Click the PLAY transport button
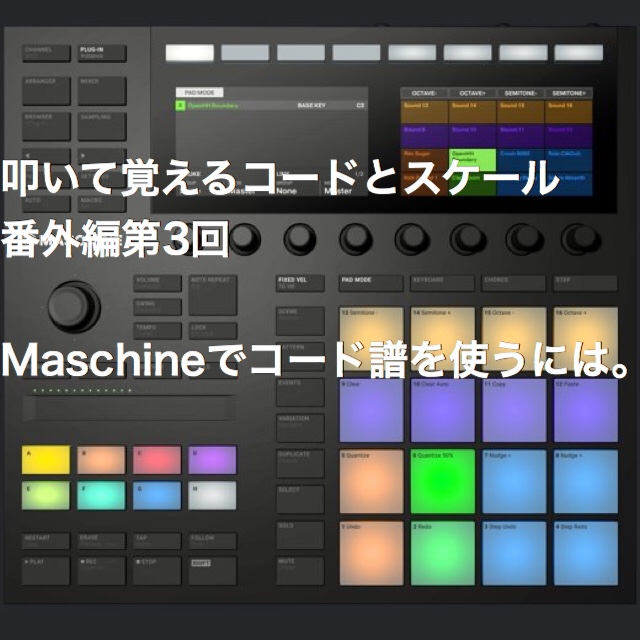Screen dimensions: 640x640 click(46, 570)
